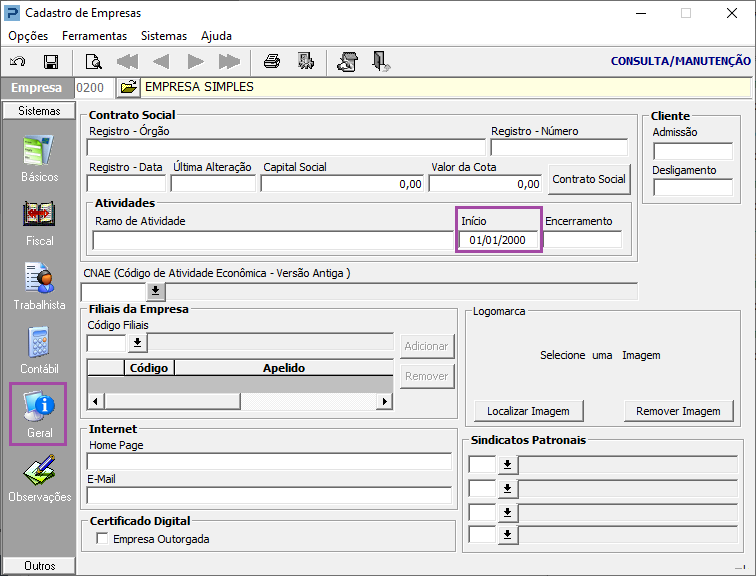The width and height of the screenshot is (756, 576).
Task: Click the Contrato Social button
Action: coord(589,179)
